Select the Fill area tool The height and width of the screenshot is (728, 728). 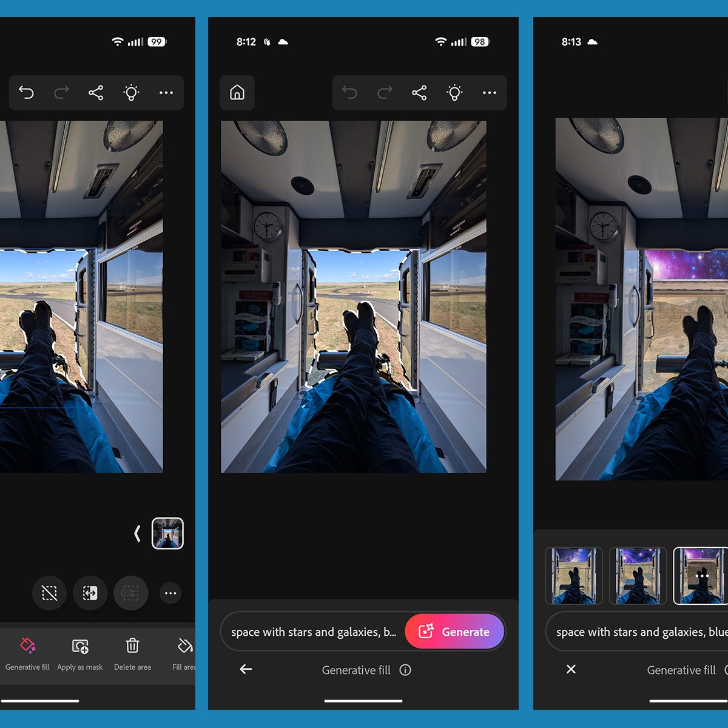(184, 653)
